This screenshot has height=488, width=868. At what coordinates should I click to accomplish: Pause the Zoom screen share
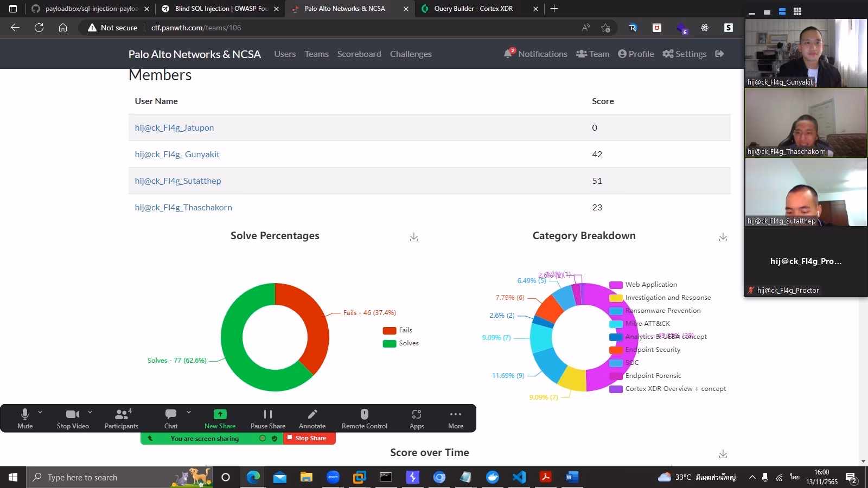click(268, 419)
